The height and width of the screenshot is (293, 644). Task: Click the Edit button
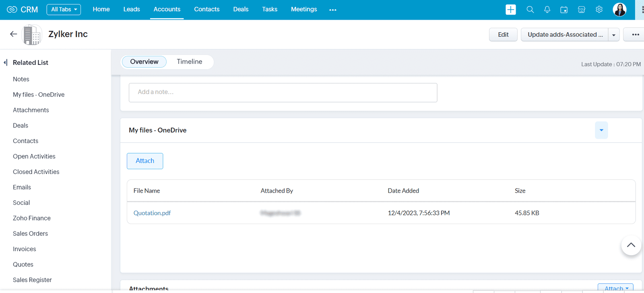coord(503,35)
